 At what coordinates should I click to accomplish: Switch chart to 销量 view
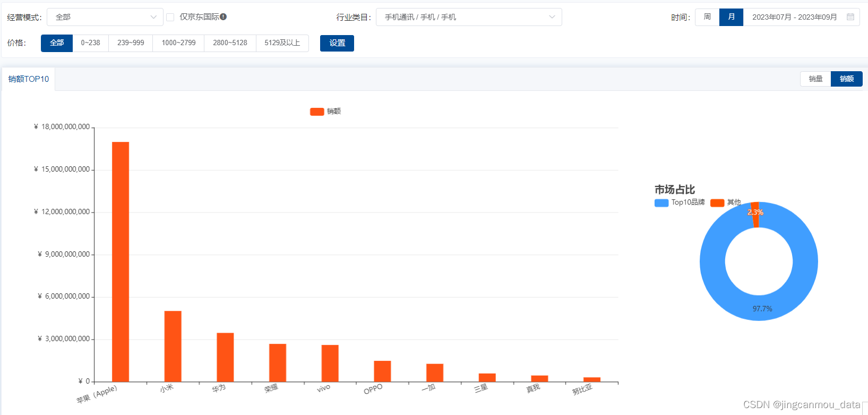click(815, 79)
